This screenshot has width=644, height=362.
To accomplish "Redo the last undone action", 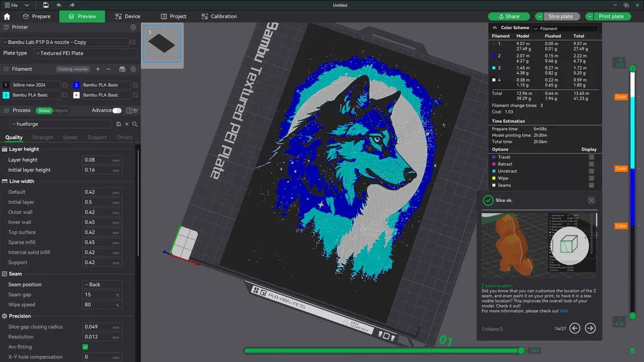I will (x=72, y=5).
